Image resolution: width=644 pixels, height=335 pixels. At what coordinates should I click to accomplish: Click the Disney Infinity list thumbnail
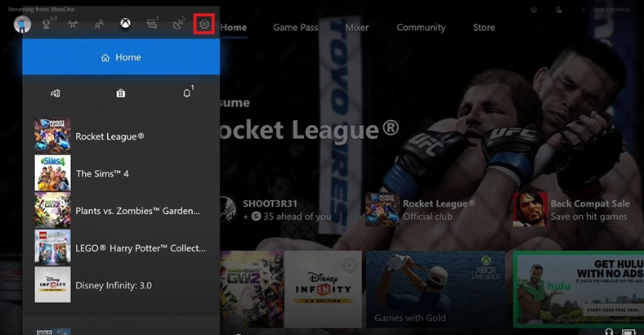(x=52, y=285)
